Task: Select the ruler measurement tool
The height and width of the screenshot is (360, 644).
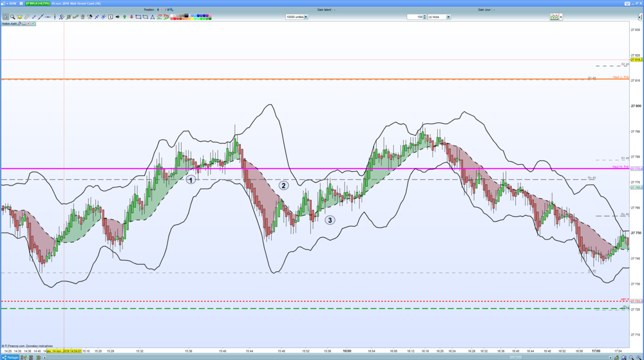Action: pos(26,17)
